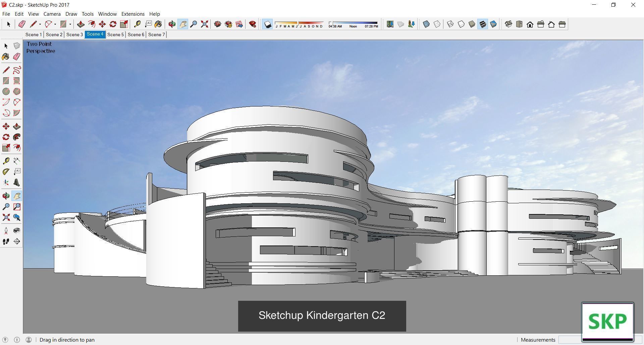
Task: Select the Axes tool
Action: coord(6,183)
